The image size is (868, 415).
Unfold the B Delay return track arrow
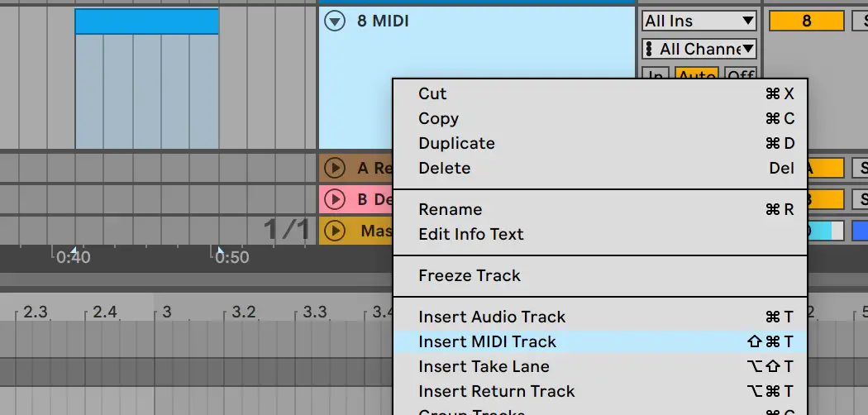pyautogui.click(x=335, y=199)
